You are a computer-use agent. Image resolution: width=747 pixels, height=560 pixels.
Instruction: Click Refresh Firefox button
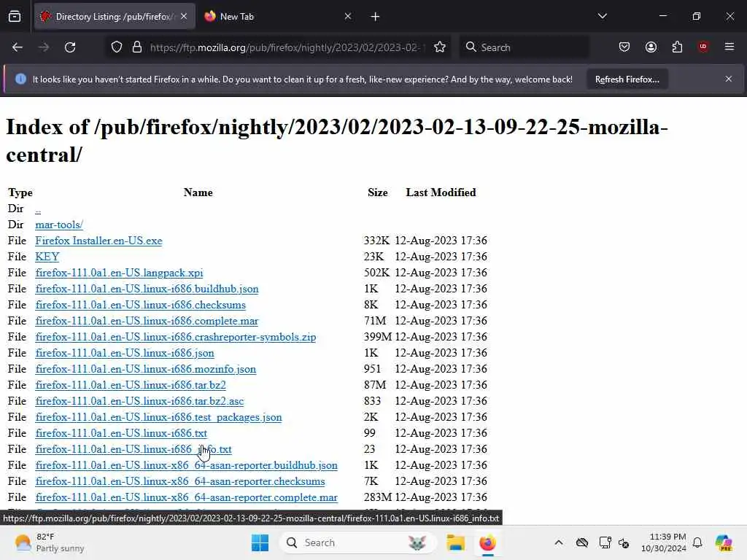[x=627, y=79]
